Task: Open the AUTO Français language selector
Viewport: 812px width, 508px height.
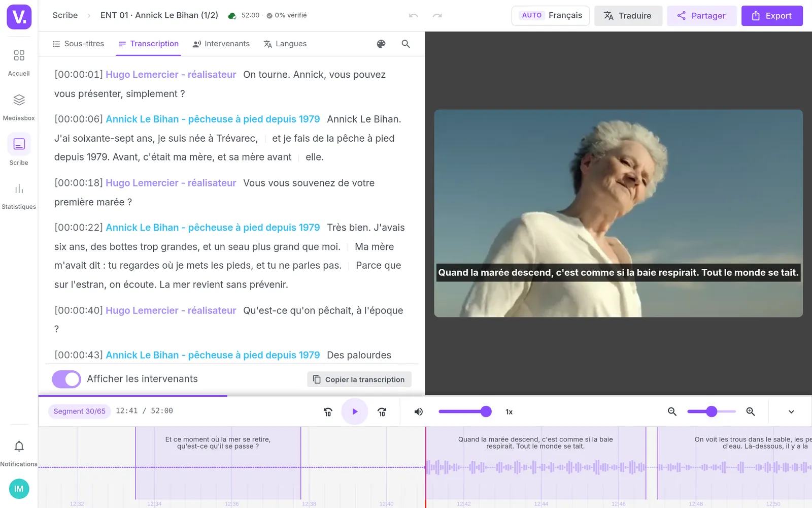Action: click(x=551, y=16)
